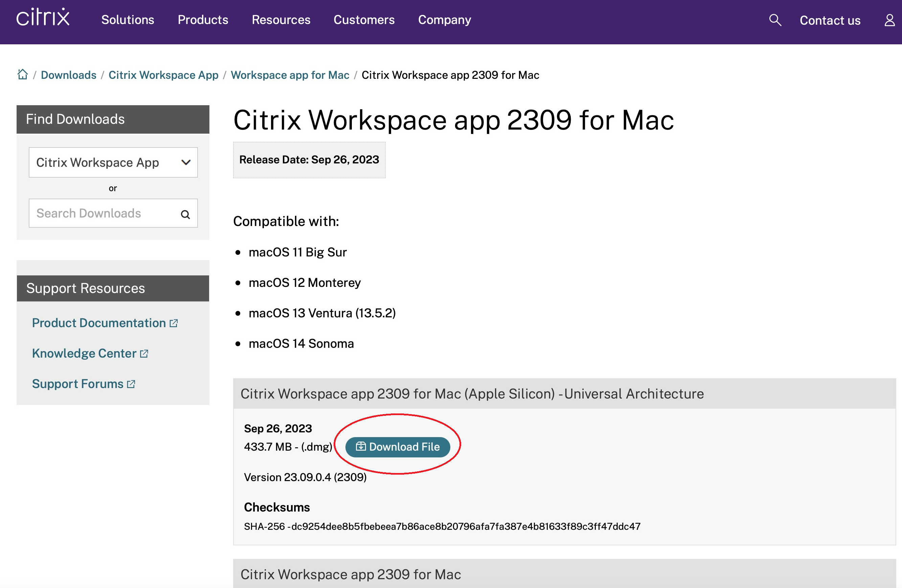
Task: Click external link icon beside Knowledge Center
Action: (x=144, y=354)
